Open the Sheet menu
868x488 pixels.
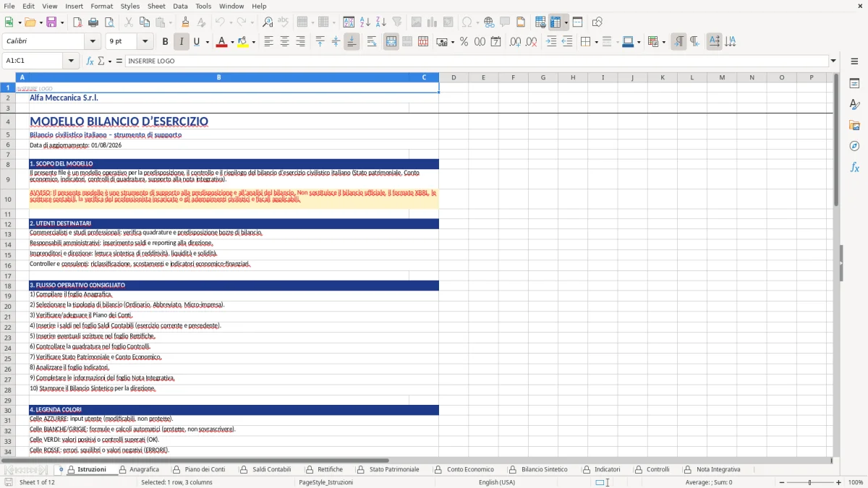[x=156, y=6]
